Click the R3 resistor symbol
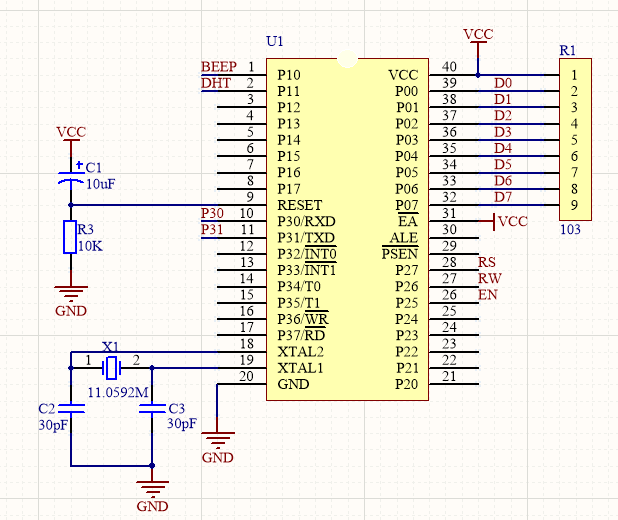Image resolution: width=618 pixels, height=520 pixels. [70, 237]
